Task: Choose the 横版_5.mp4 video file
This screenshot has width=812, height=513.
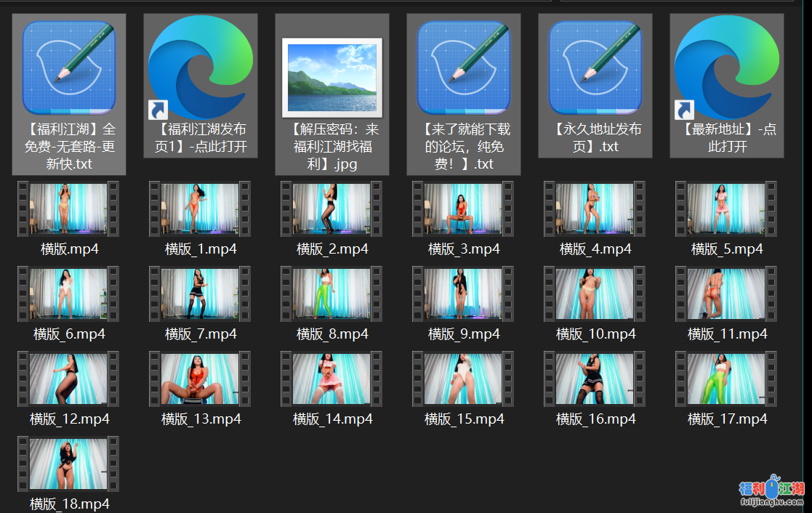Action: pyautogui.click(x=727, y=209)
